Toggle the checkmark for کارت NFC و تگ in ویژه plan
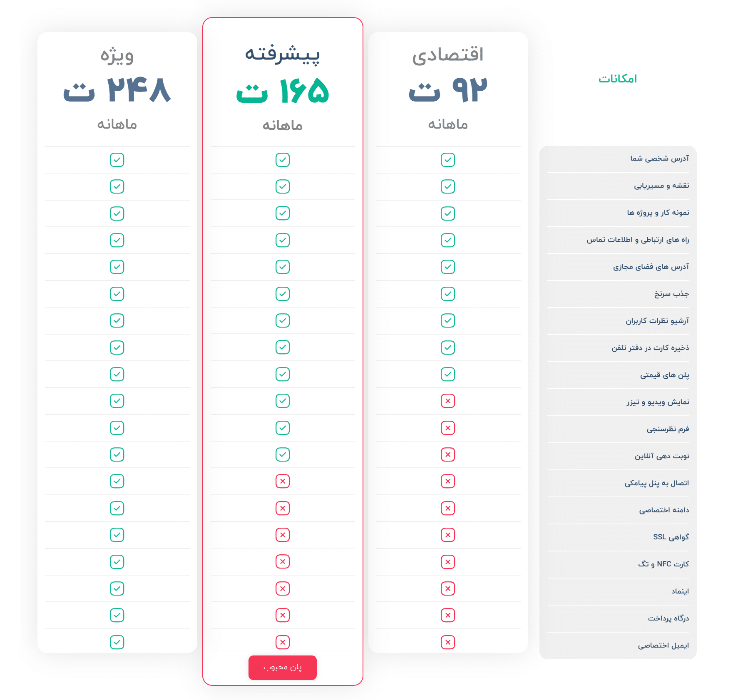This screenshot has width=748, height=700. click(x=117, y=562)
